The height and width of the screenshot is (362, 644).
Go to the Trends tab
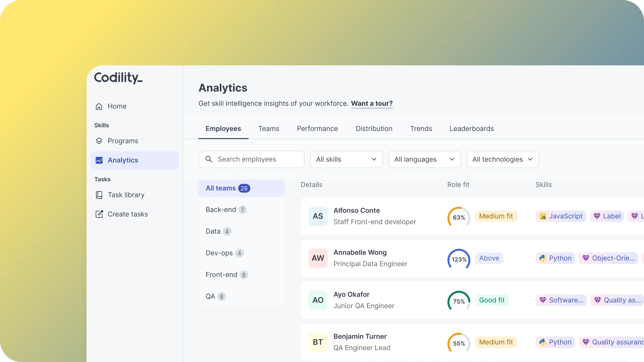click(x=421, y=129)
